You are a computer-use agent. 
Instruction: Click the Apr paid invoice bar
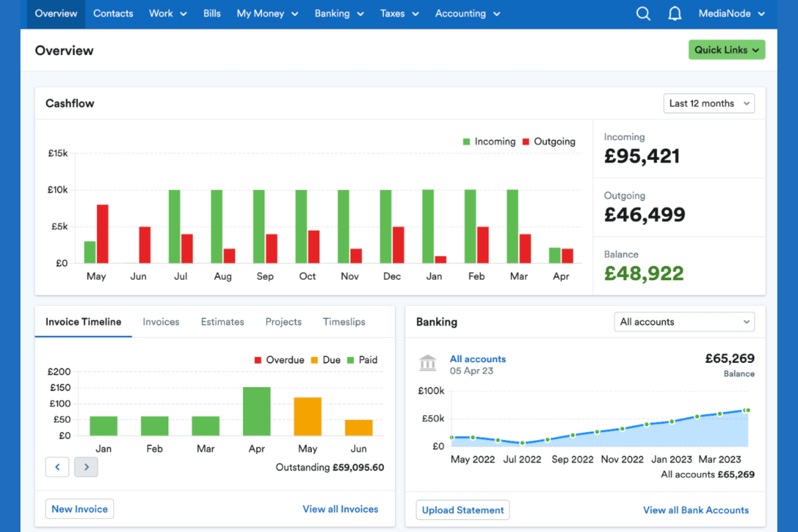coord(257,411)
